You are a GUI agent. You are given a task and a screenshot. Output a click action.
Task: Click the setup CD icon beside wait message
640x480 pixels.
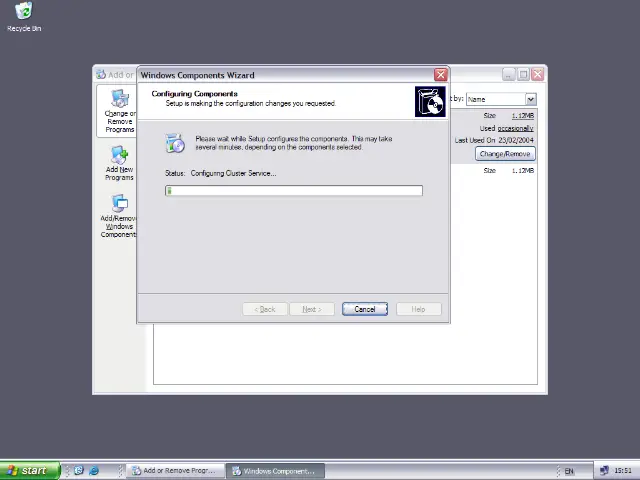(176, 143)
